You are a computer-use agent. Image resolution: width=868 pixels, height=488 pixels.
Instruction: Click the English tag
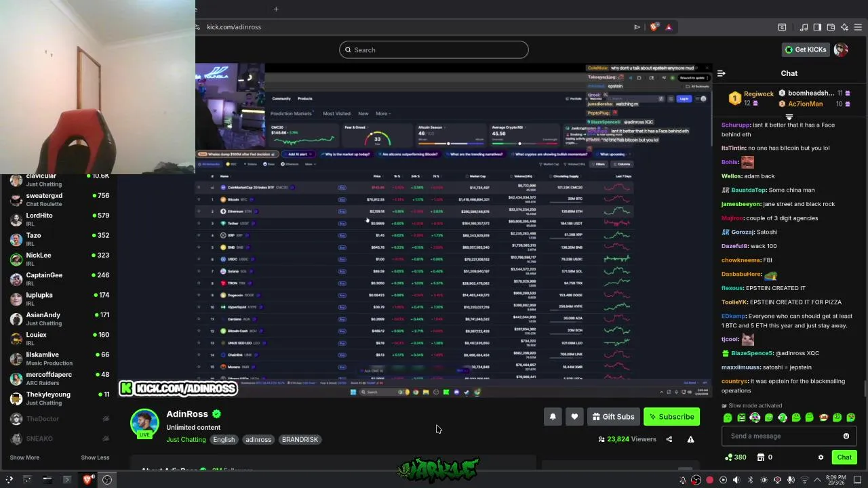[x=224, y=439]
